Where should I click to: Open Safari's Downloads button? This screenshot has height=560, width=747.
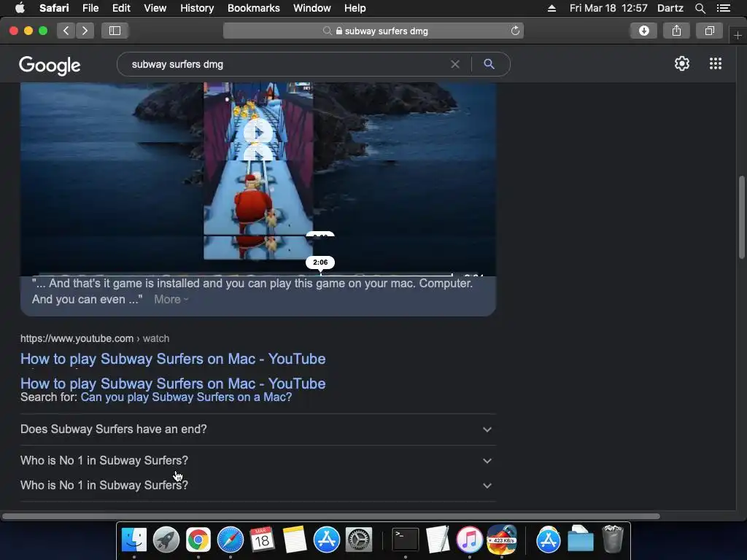pyautogui.click(x=643, y=31)
